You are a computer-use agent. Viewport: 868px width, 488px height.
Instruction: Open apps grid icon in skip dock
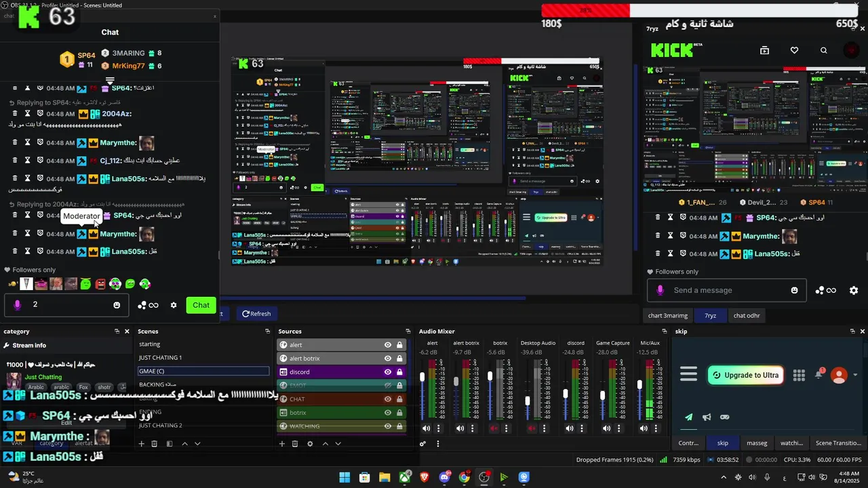tap(799, 375)
